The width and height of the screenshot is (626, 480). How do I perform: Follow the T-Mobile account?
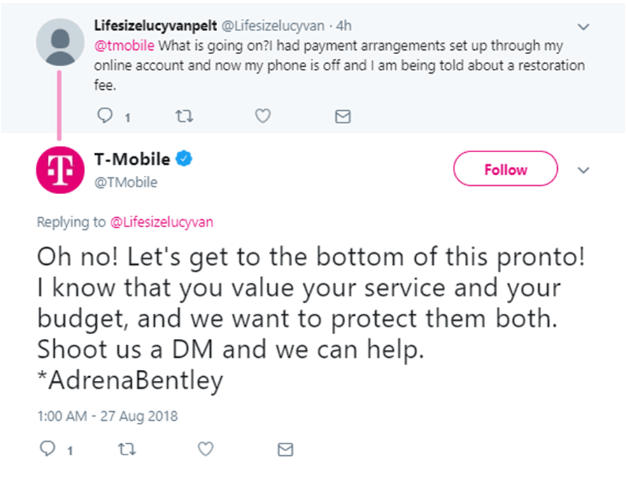[505, 169]
